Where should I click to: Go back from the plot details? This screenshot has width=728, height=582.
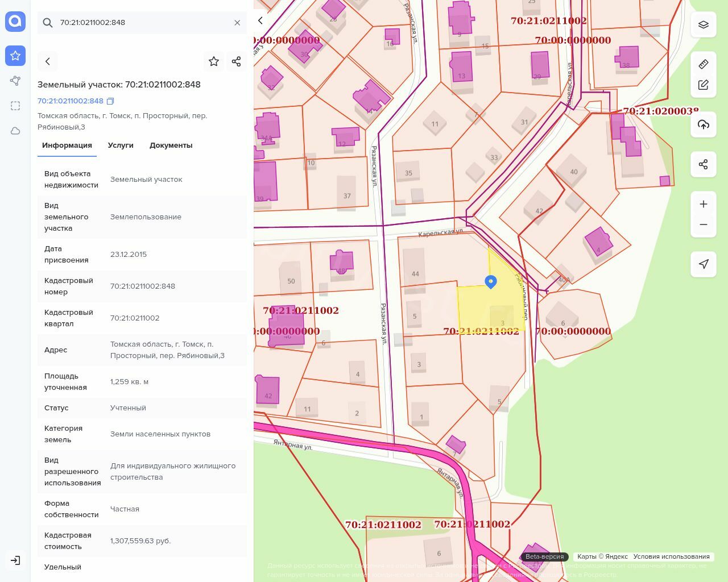click(x=48, y=61)
